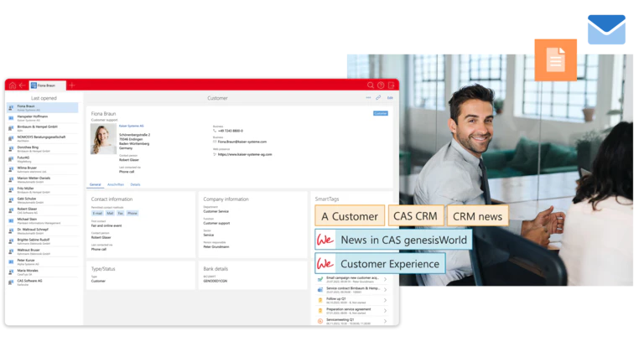Click the Follow up Q1 task icon
The image size is (644, 362).
pyautogui.click(x=320, y=301)
